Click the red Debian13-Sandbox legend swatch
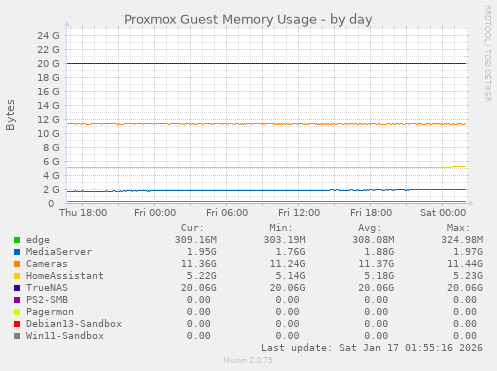The image size is (497, 371). (x=17, y=324)
